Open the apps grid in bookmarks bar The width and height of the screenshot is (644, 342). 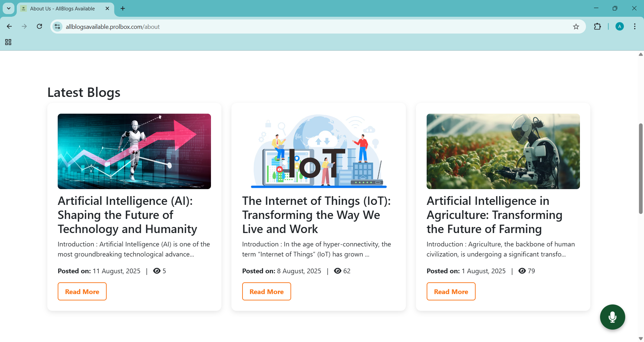(8, 42)
